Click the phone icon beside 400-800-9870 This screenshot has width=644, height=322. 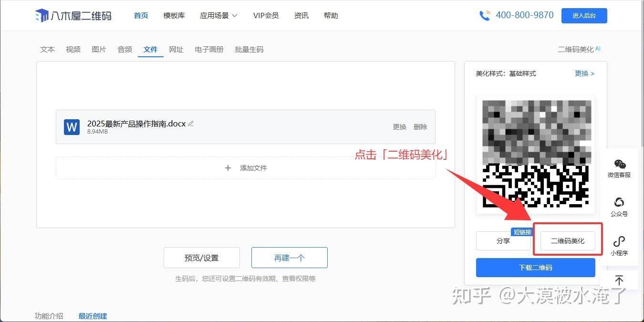pos(485,15)
